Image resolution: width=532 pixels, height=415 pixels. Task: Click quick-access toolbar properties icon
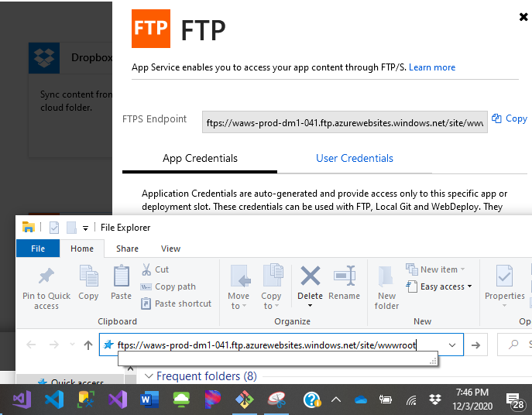tap(54, 228)
